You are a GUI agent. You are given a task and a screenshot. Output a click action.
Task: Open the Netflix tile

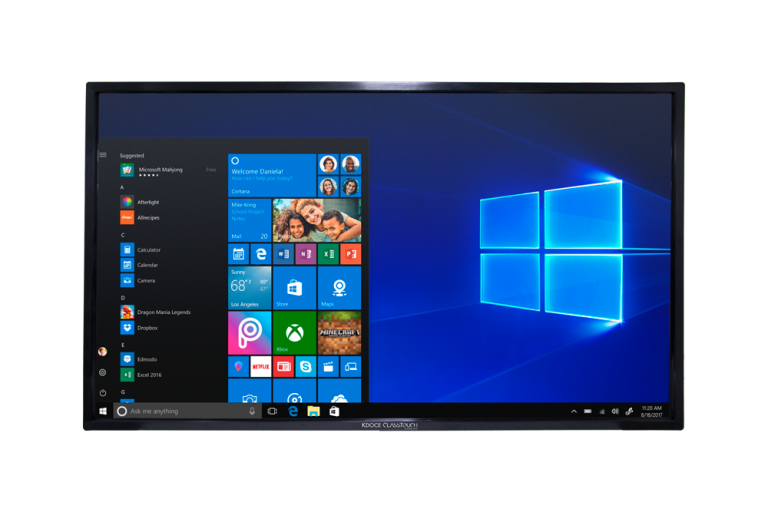(261, 366)
